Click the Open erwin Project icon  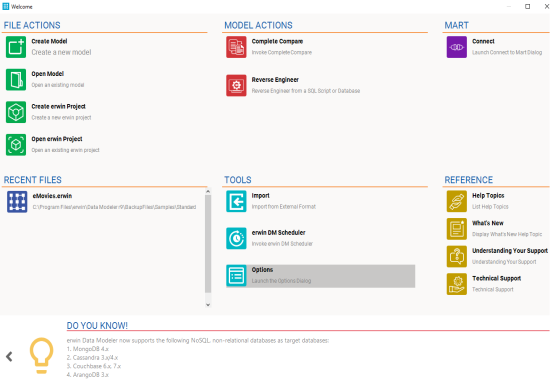(x=16, y=145)
